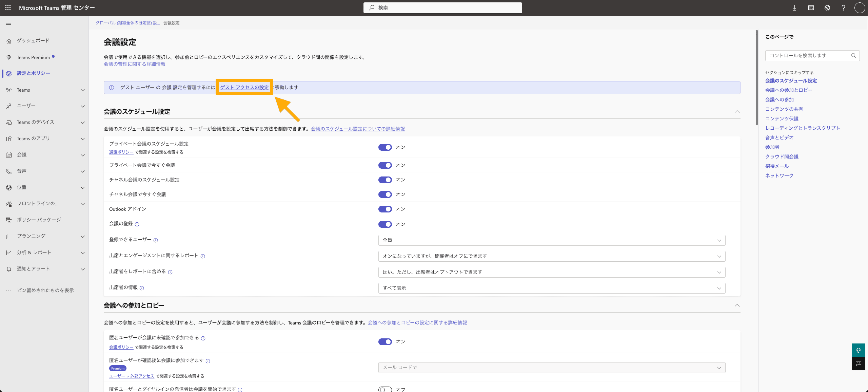Image resolution: width=868 pixels, height=392 pixels.
Task: Open the teal support headset button
Action: pos(858,350)
